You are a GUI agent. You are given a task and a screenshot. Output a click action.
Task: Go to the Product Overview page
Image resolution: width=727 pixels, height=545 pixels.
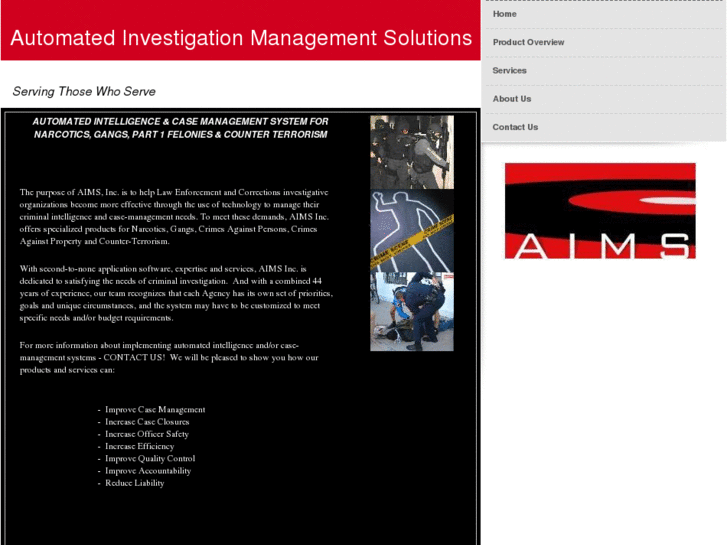point(528,42)
